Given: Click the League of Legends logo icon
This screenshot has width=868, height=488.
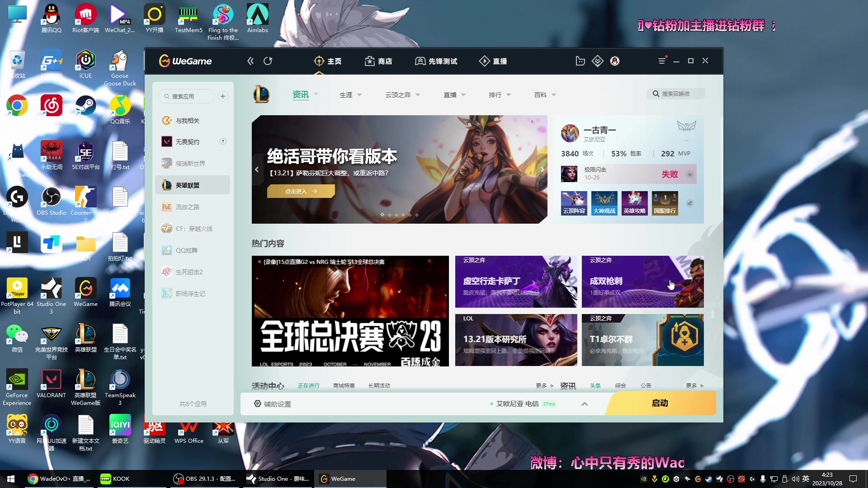Looking at the screenshot, I should pyautogui.click(x=261, y=94).
